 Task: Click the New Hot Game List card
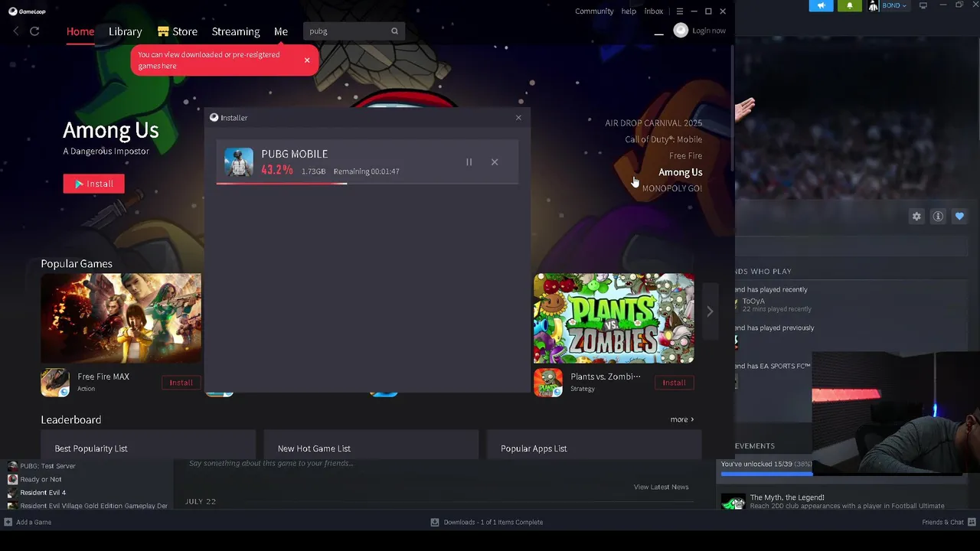pos(371,445)
